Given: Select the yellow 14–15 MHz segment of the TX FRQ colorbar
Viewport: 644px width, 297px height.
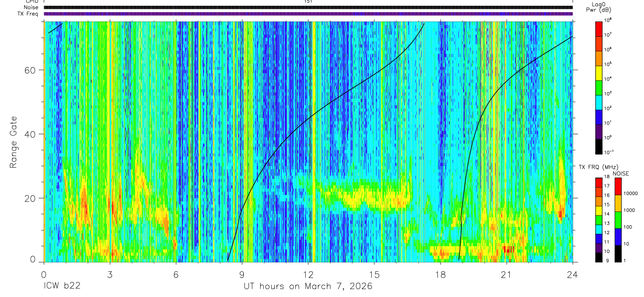Looking at the screenshot, I should coord(599,210).
